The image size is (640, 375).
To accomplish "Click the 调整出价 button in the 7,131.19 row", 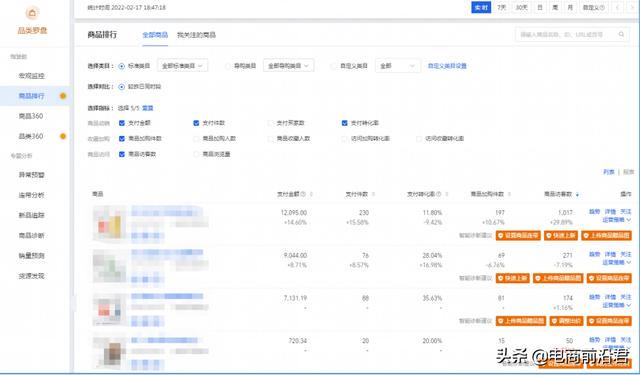I will [567, 321].
